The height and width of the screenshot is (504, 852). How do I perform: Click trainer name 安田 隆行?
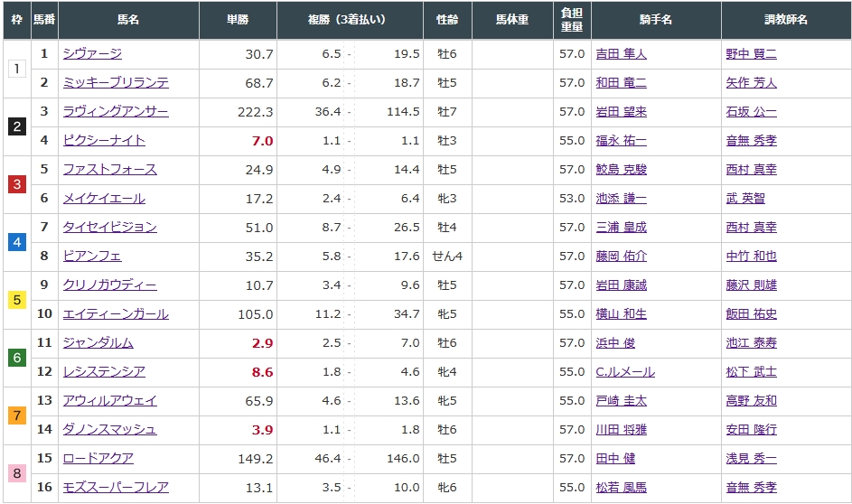tap(751, 430)
